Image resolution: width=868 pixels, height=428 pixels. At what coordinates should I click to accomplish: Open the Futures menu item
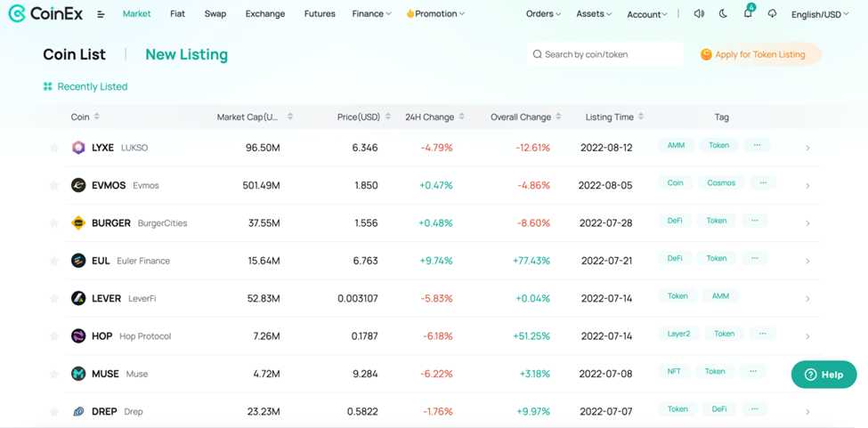(320, 14)
